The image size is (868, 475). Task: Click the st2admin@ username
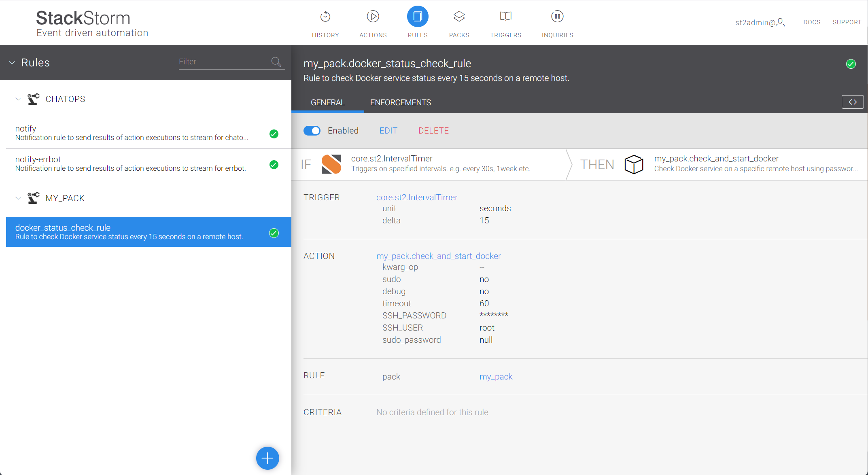pyautogui.click(x=755, y=22)
